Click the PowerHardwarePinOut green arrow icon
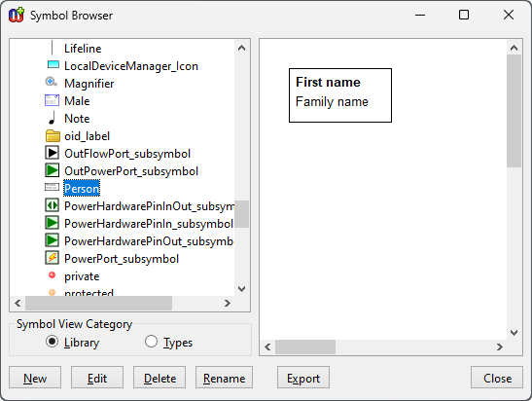Image resolution: width=532 pixels, height=401 pixels. coord(52,240)
